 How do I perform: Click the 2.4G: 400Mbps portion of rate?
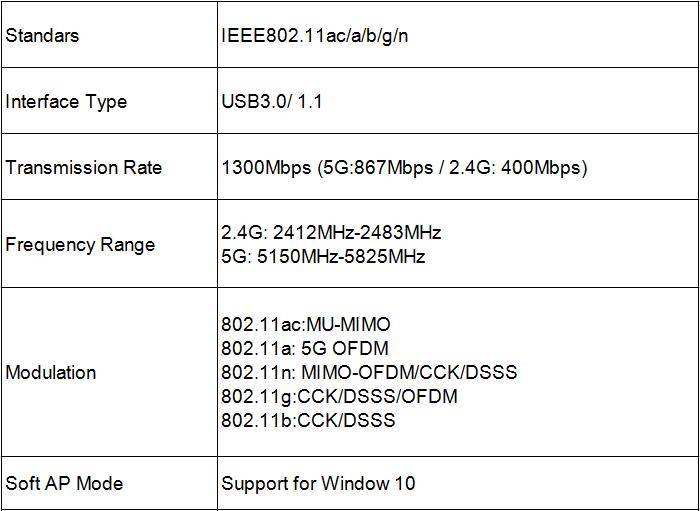(x=515, y=168)
